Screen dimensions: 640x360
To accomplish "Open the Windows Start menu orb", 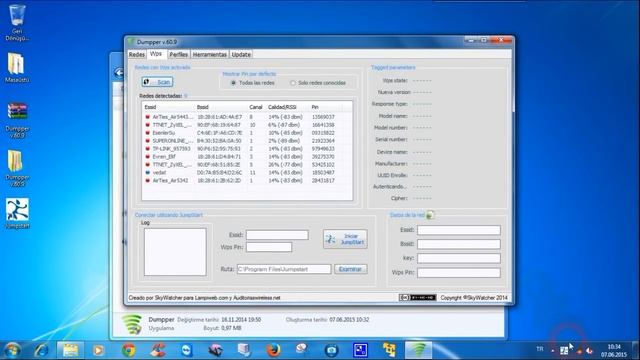I will (12, 350).
